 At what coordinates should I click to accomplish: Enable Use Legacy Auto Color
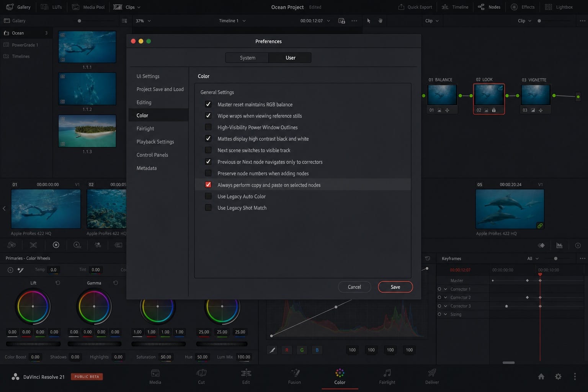click(208, 196)
